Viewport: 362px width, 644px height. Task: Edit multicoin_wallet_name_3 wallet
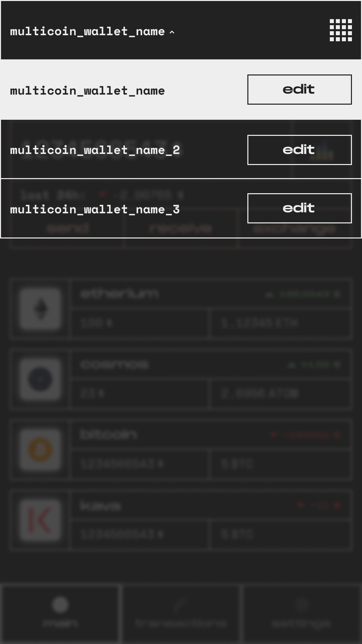coord(299,208)
